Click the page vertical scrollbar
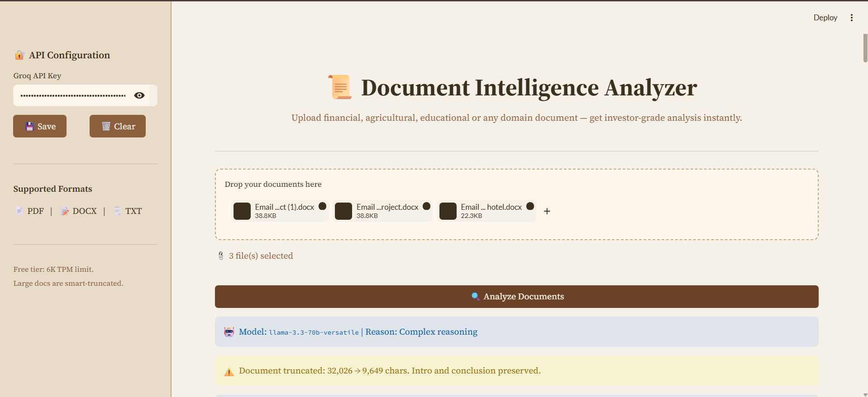The image size is (868, 397). pyautogui.click(x=865, y=47)
